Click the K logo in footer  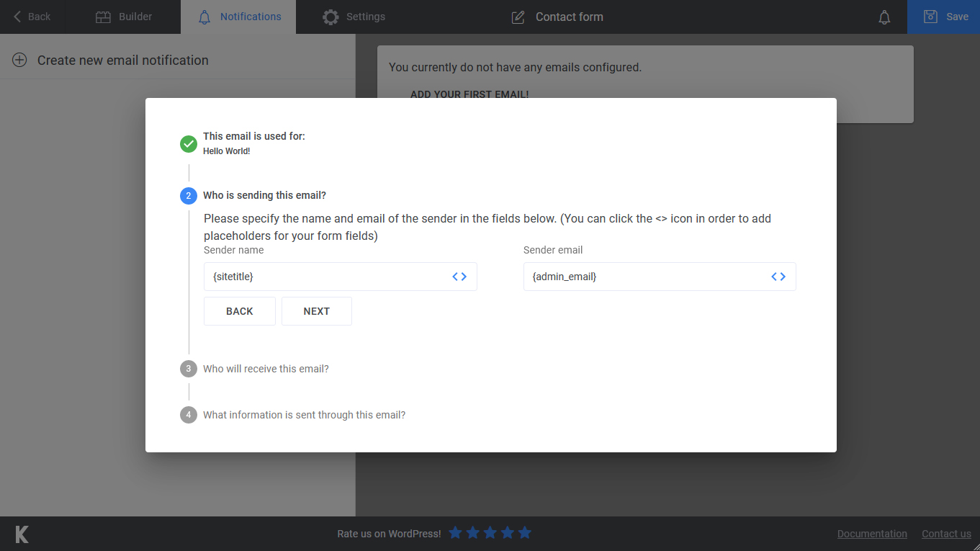click(x=22, y=534)
